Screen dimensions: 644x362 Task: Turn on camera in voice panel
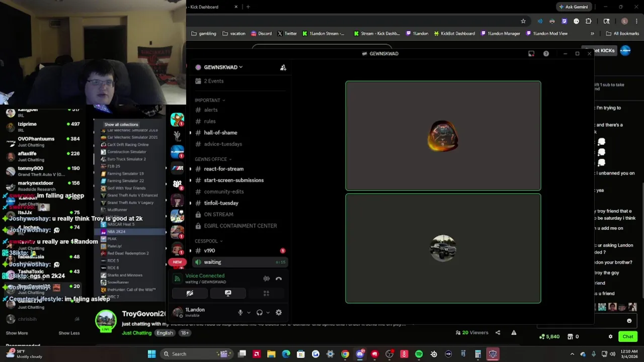(x=190, y=293)
